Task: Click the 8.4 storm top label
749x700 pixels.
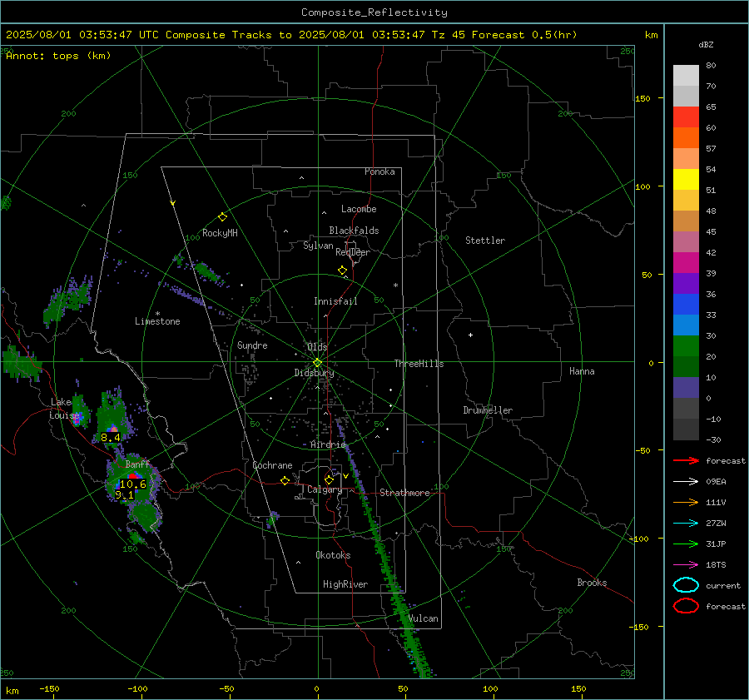Action: [x=111, y=437]
